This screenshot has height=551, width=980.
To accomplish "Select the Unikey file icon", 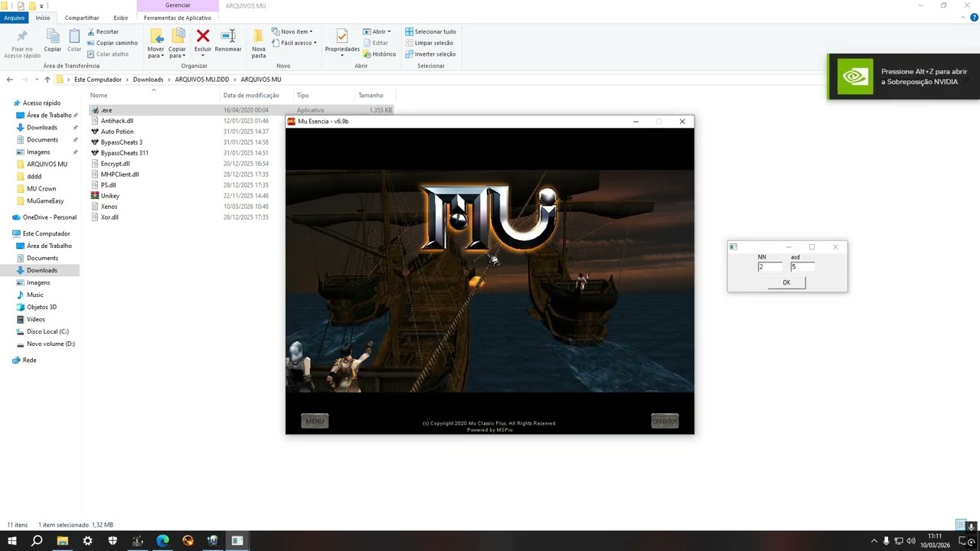I will point(95,196).
